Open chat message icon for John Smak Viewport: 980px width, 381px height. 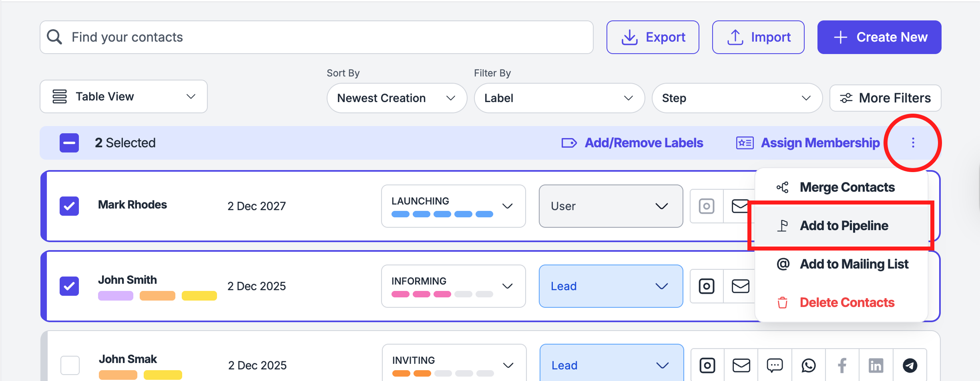click(775, 365)
